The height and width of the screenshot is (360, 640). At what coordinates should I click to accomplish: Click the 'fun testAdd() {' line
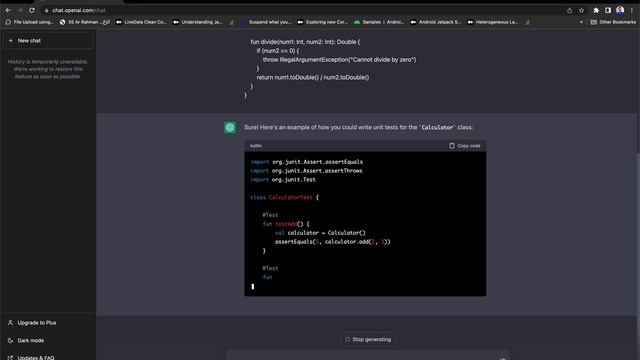pyautogui.click(x=286, y=224)
